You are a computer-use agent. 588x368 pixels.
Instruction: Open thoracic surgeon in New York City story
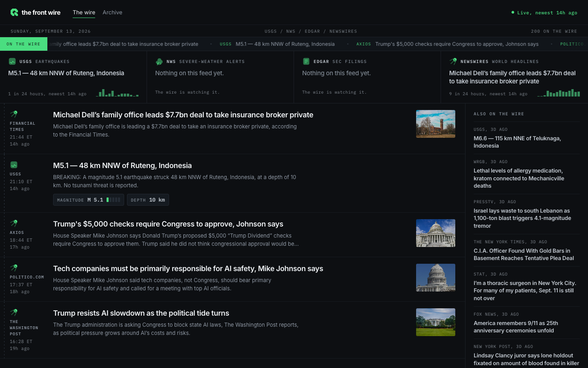525,291
